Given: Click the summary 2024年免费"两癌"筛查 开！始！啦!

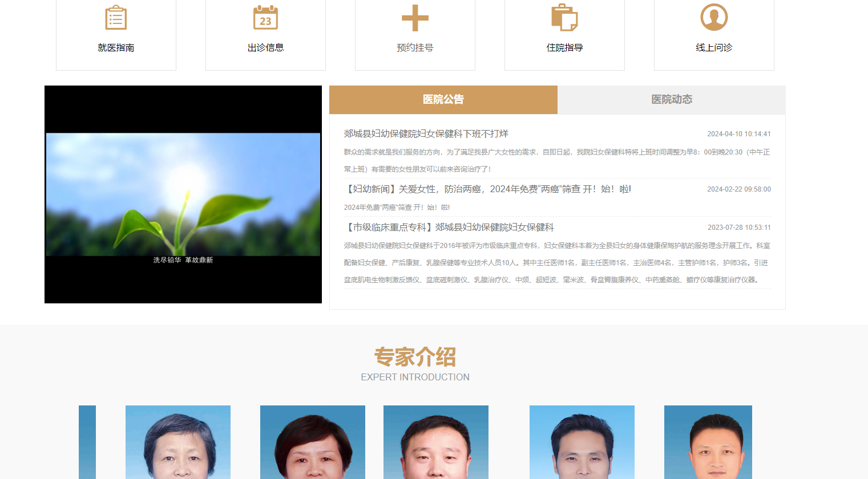Looking at the screenshot, I should (397, 208).
